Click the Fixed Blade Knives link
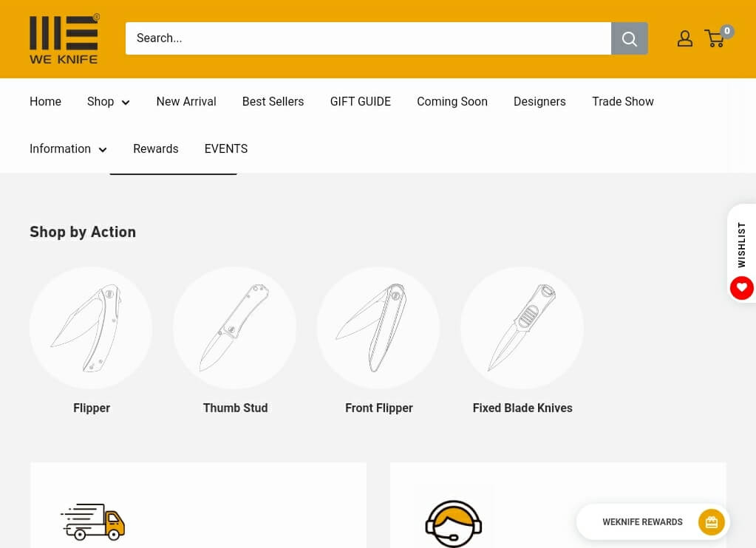This screenshot has width=756, height=548. [522, 408]
